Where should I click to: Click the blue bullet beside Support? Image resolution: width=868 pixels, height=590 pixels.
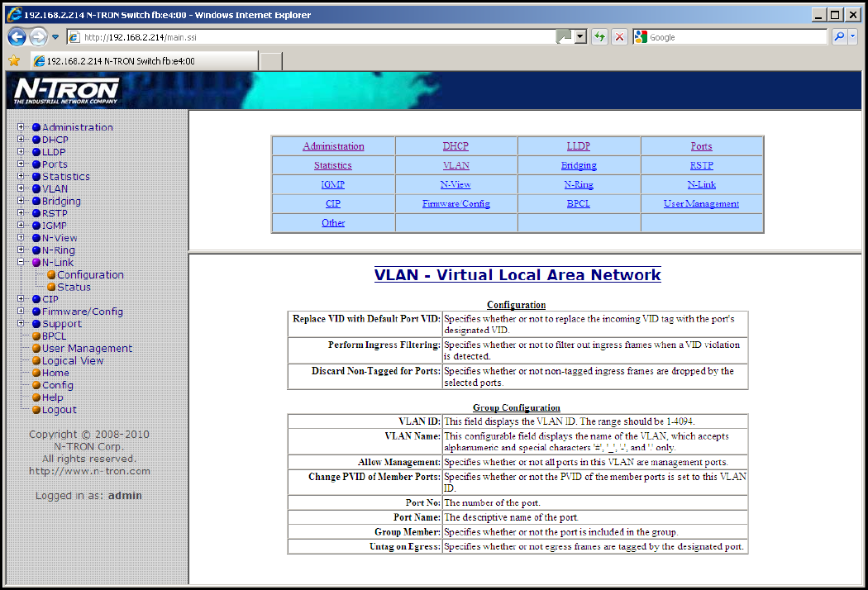tap(36, 324)
